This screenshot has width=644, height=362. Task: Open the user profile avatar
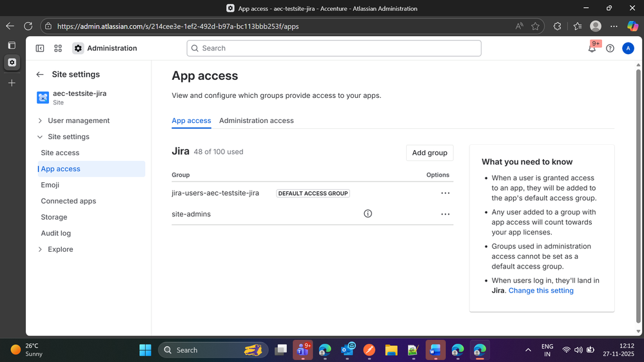pos(628,48)
